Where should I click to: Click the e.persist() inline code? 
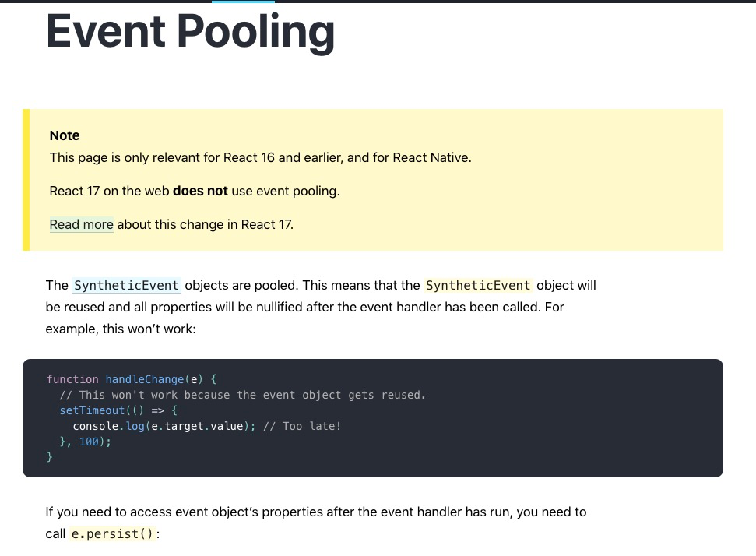click(114, 534)
